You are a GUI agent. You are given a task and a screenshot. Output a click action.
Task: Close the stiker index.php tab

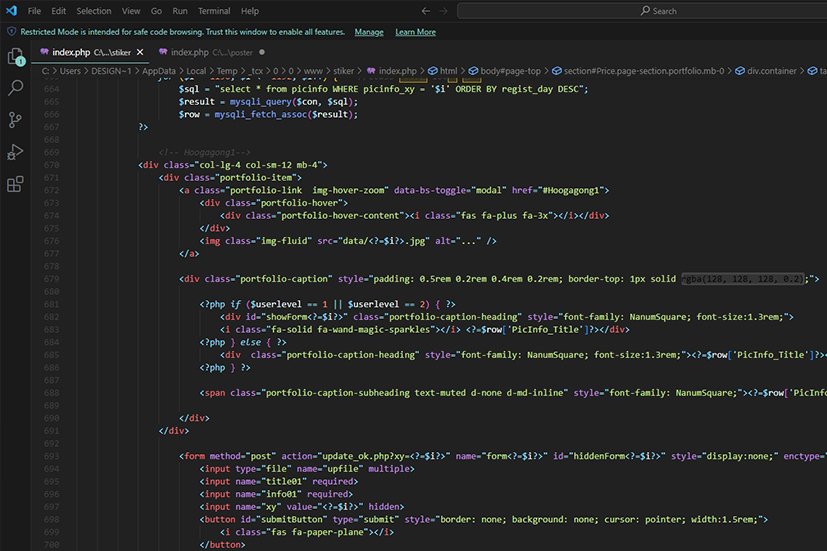coord(140,52)
